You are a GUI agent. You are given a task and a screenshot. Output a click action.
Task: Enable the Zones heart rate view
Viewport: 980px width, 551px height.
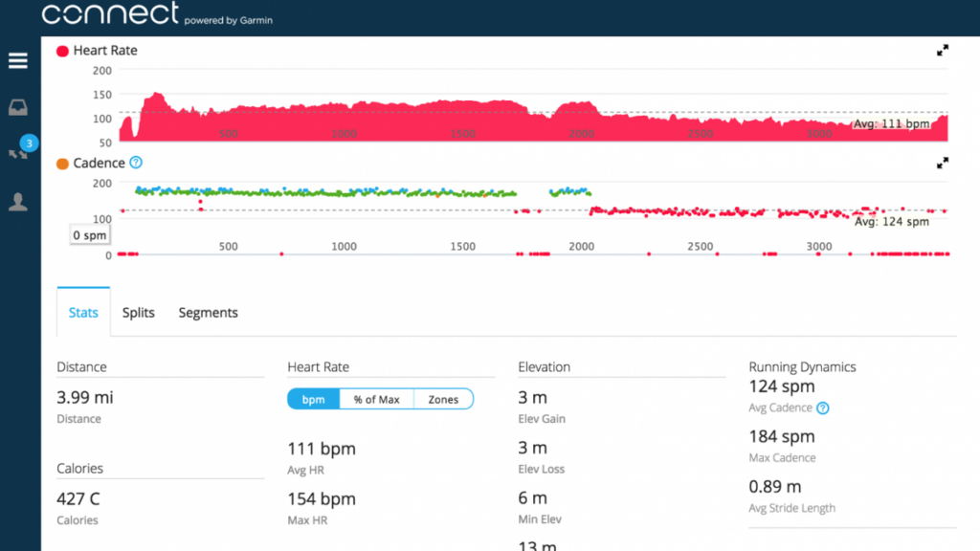click(x=442, y=399)
